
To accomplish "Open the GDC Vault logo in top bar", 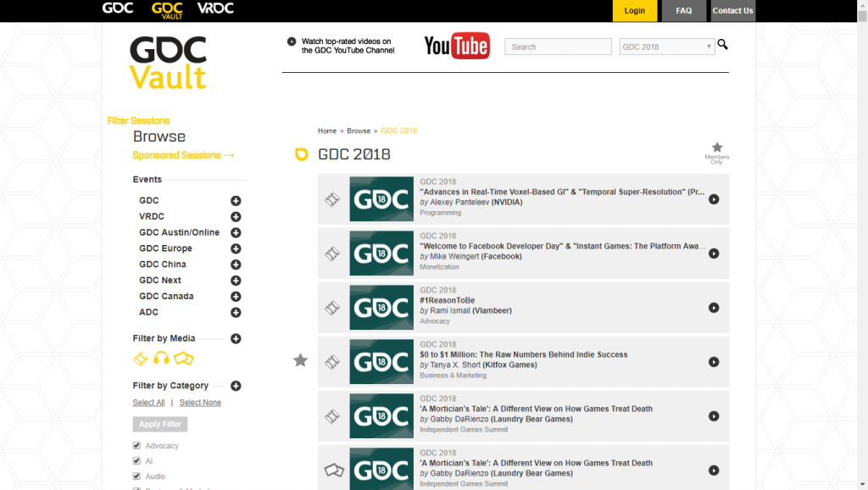I will 167,10.
